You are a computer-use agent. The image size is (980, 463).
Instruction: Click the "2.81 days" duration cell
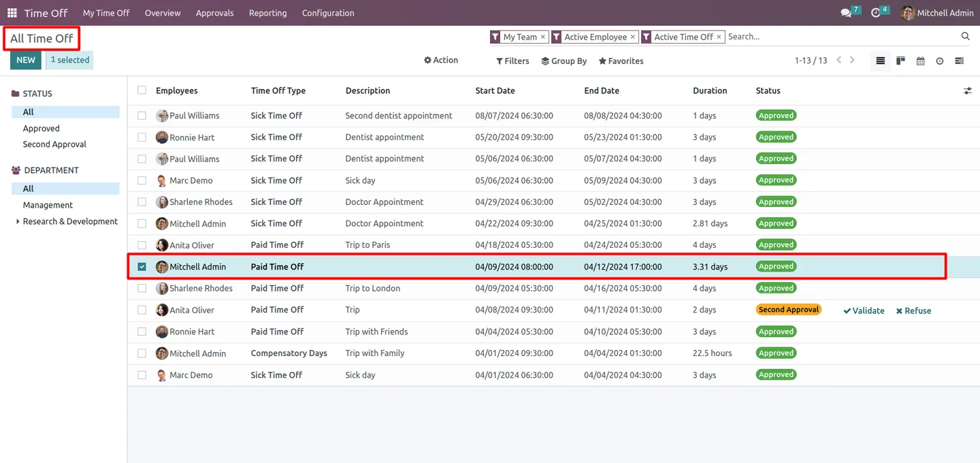pyautogui.click(x=710, y=223)
